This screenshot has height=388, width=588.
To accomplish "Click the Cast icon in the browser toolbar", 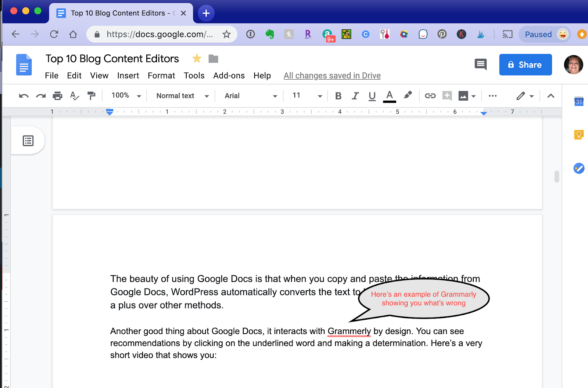I will (508, 34).
